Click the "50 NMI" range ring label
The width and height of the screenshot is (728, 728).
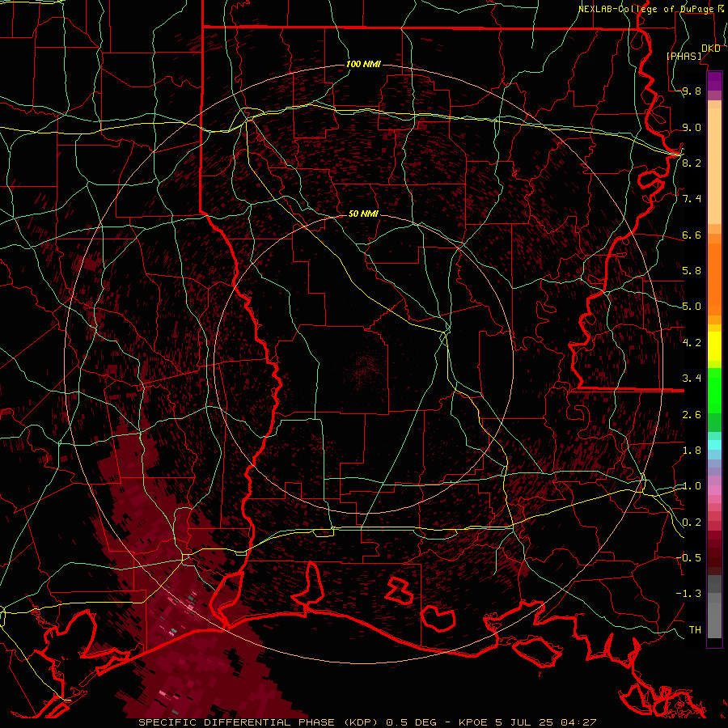(363, 214)
